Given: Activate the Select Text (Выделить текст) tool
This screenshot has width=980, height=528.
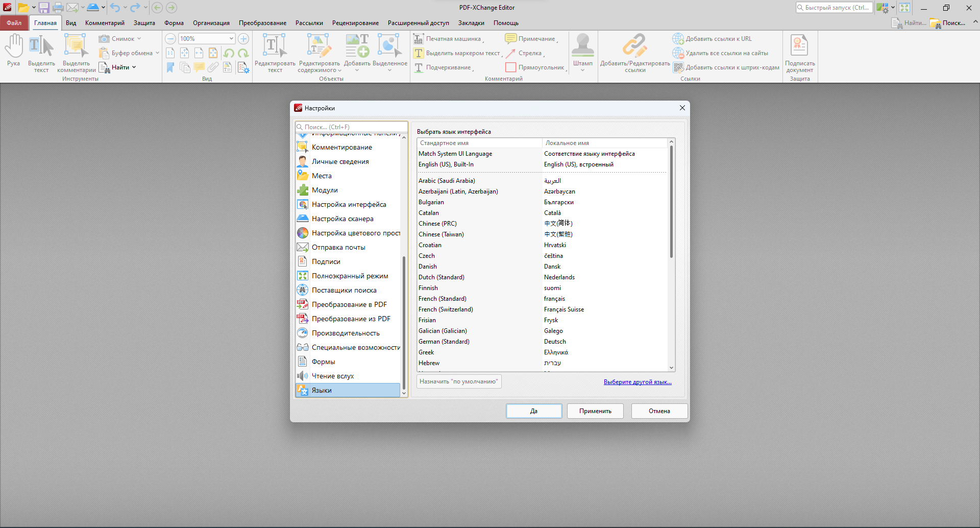Looking at the screenshot, I should [x=41, y=53].
